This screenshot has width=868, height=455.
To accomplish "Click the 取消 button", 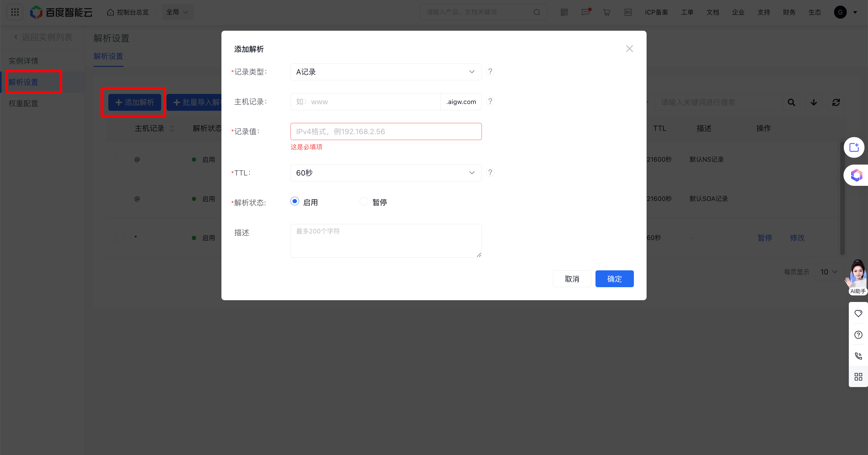I will click(x=572, y=279).
